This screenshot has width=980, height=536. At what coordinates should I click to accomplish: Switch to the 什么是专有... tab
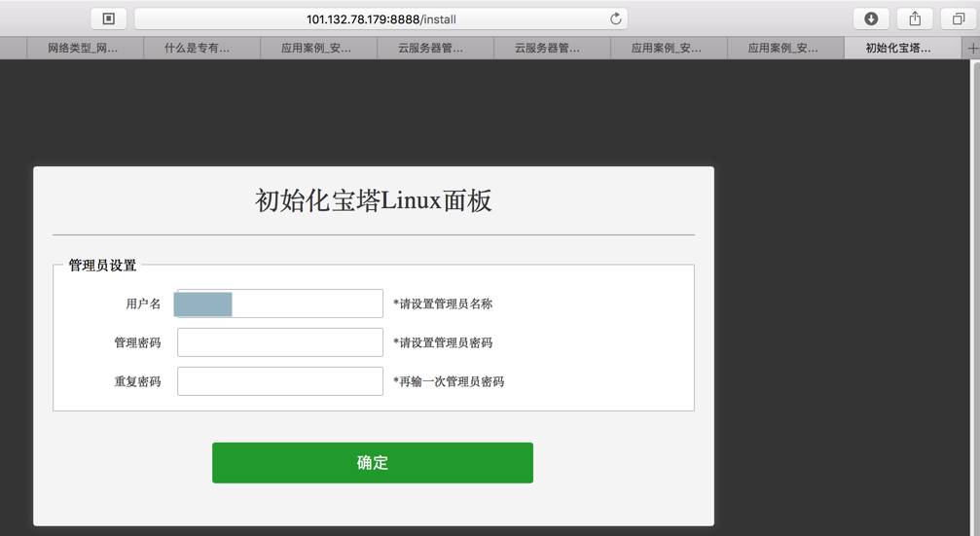click(201, 48)
